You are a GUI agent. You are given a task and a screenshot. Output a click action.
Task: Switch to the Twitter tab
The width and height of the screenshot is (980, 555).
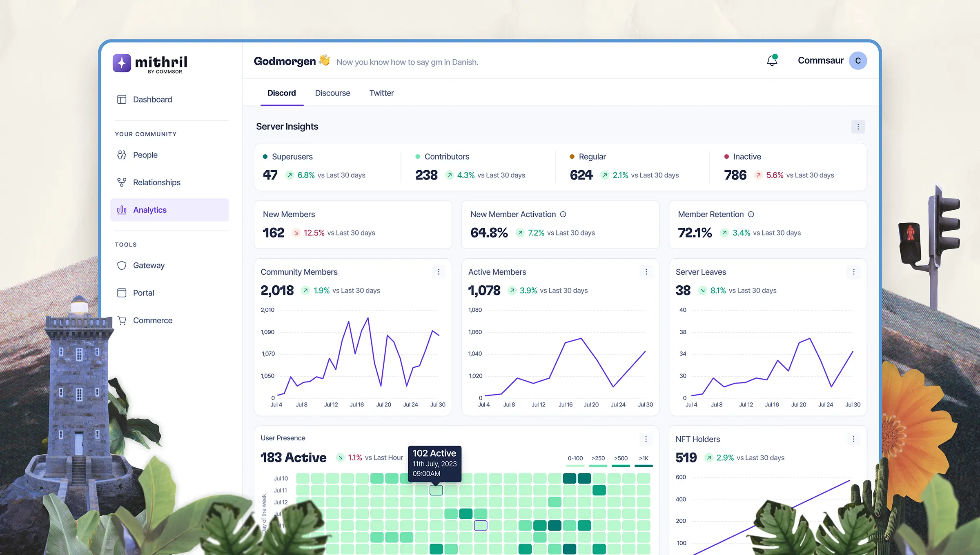(x=382, y=93)
